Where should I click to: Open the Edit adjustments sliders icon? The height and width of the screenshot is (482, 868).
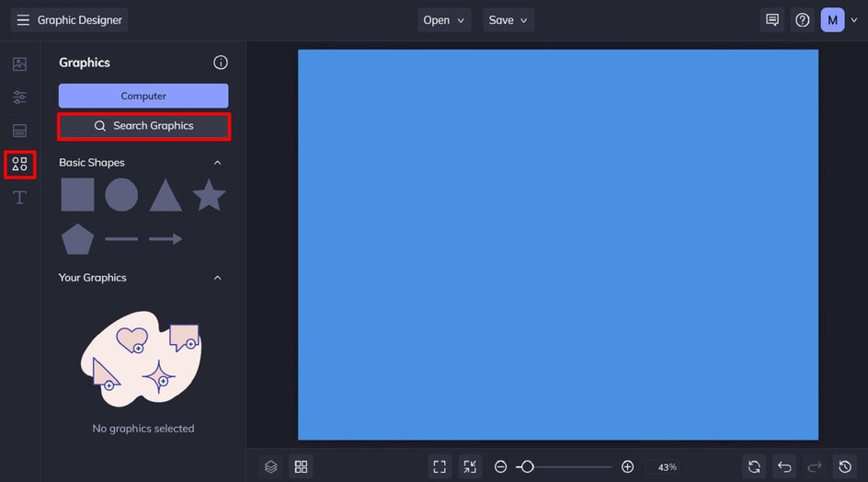19,98
